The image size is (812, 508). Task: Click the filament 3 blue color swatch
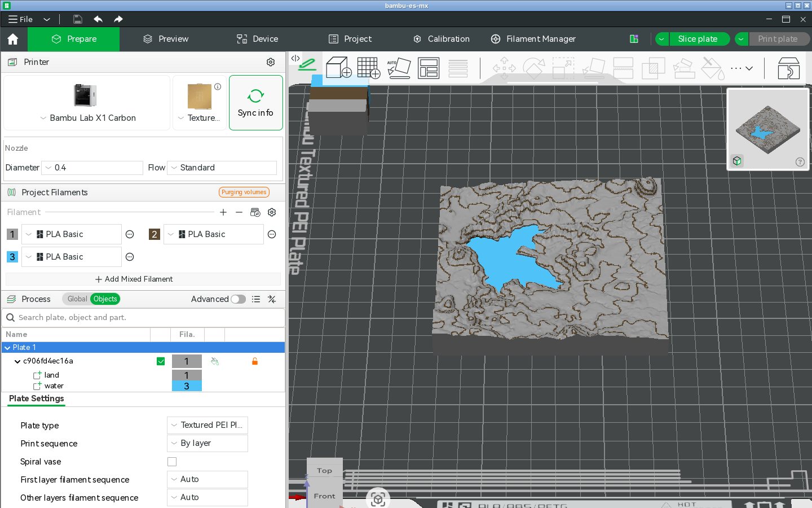tap(12, 257)
